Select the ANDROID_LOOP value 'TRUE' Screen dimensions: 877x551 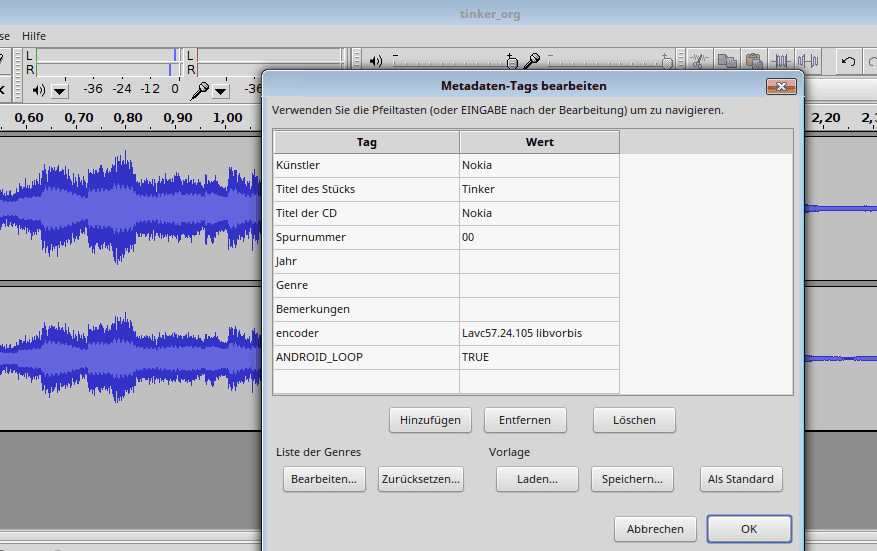point(539,358)
